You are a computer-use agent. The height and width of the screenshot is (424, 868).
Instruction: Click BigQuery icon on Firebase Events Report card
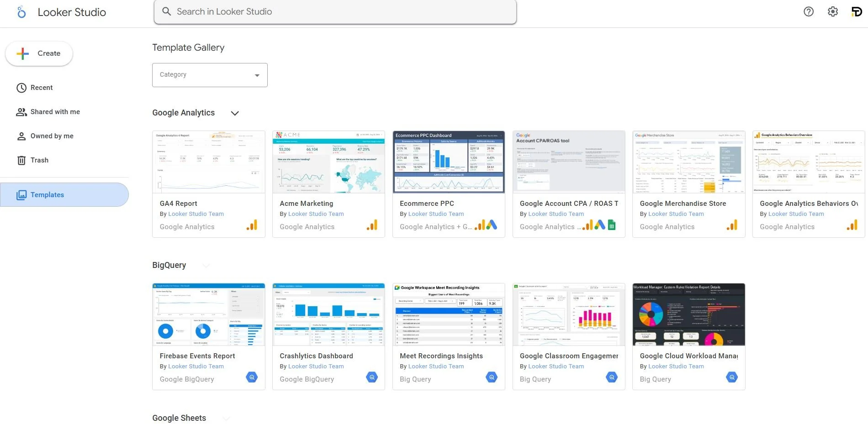tap(252, 377)
